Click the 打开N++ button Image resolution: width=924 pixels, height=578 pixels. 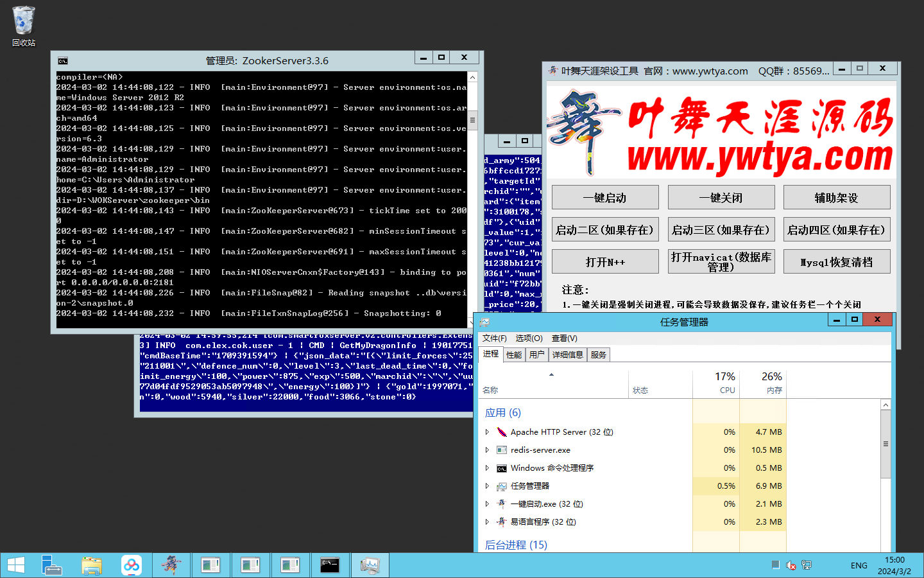(605, 261)
